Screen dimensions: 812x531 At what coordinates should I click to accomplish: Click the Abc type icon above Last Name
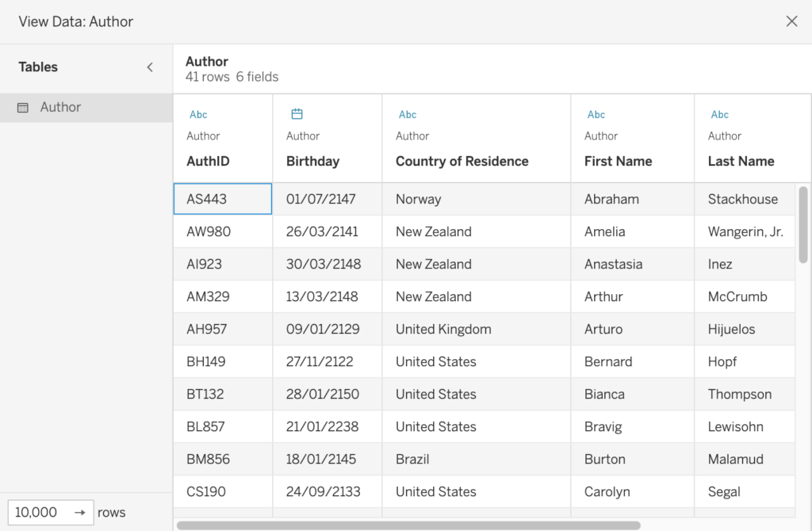point(720,115)
